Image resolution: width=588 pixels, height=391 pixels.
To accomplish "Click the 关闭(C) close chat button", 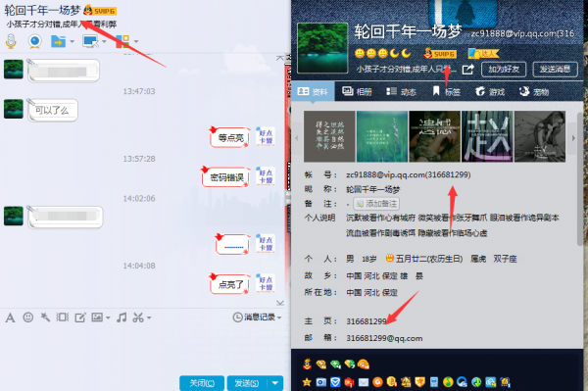I will click(202, 383).
